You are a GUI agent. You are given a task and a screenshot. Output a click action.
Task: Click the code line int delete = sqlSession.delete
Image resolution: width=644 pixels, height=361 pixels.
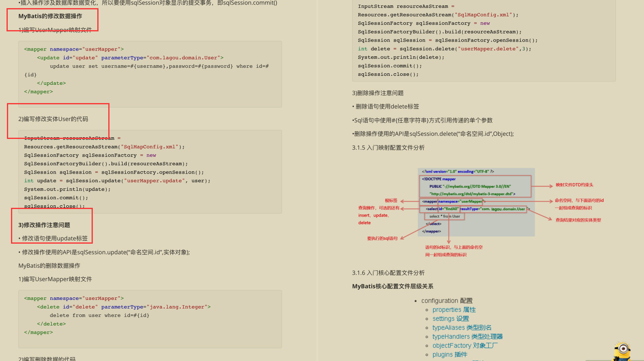tap(445, 48)
